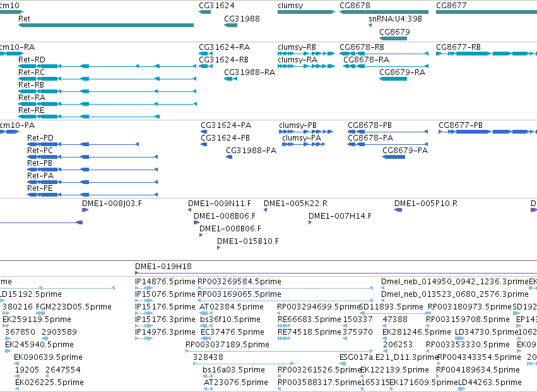Click the CG8678-RB transcript label
The image size is (537, 392).
click(x=362, y=47)
